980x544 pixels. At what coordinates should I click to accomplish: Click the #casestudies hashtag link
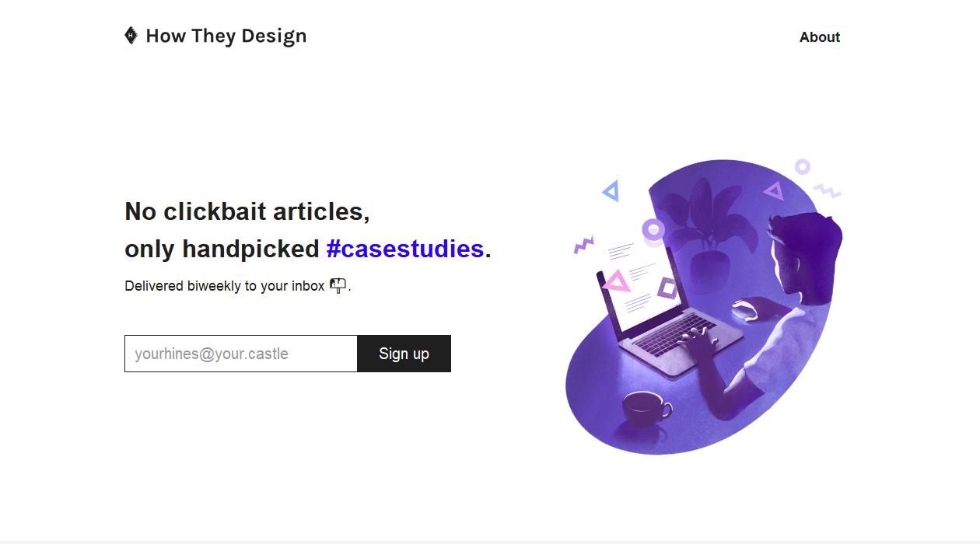pos(405,249)
